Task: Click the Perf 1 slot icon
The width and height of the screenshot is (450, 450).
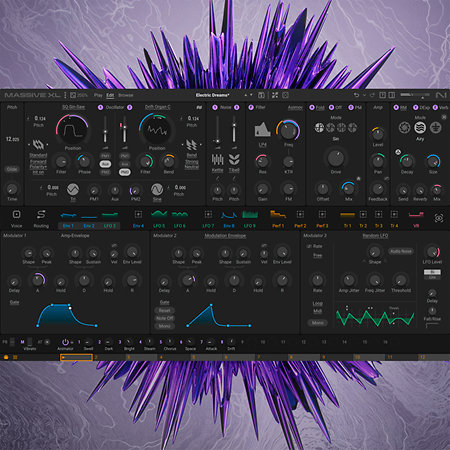Action: pos(278,214)
